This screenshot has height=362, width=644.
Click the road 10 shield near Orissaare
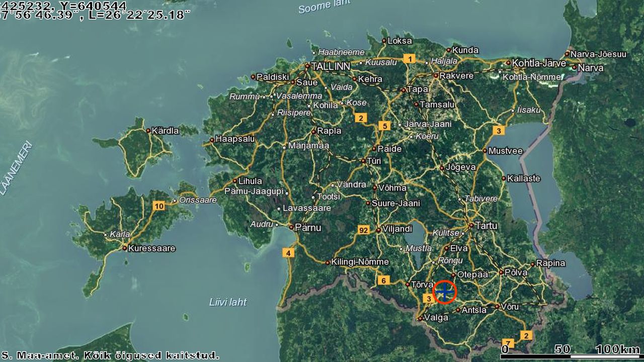159,206
